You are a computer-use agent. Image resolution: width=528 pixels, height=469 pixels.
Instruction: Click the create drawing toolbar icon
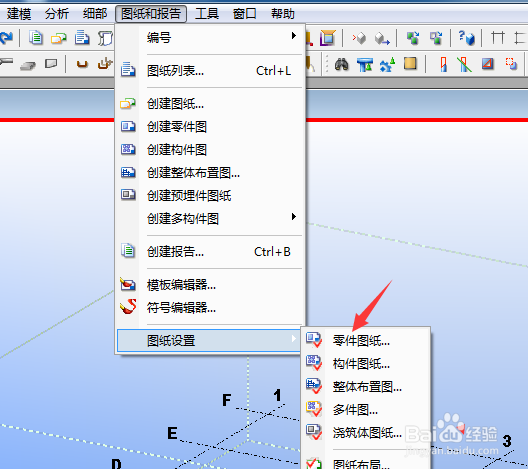click(x=59, y=38)
